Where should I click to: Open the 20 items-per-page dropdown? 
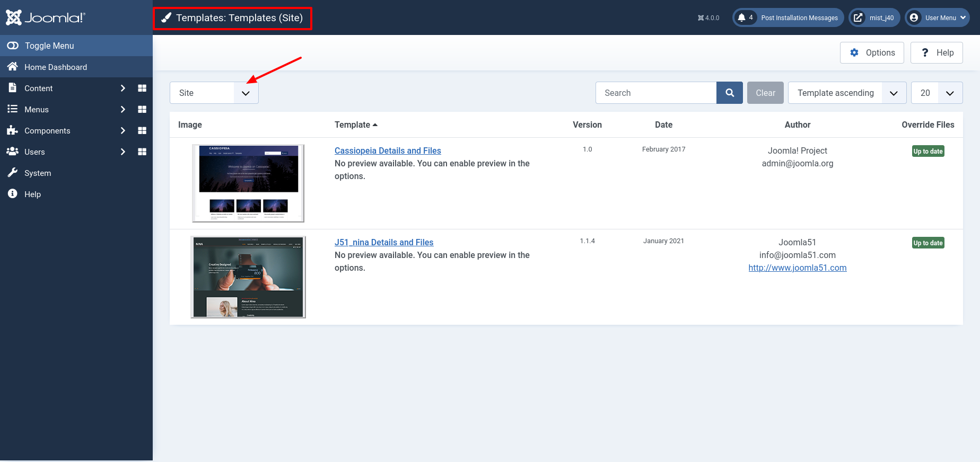coord(937,93)
